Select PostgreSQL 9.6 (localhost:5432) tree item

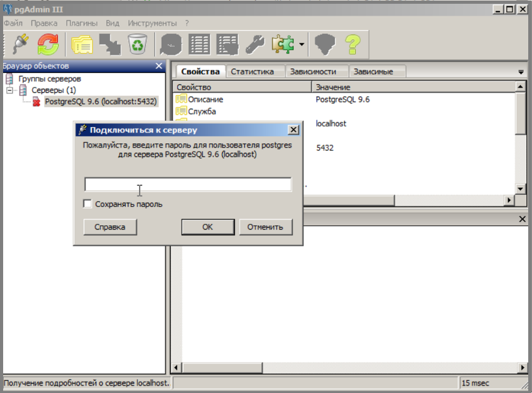101,102
